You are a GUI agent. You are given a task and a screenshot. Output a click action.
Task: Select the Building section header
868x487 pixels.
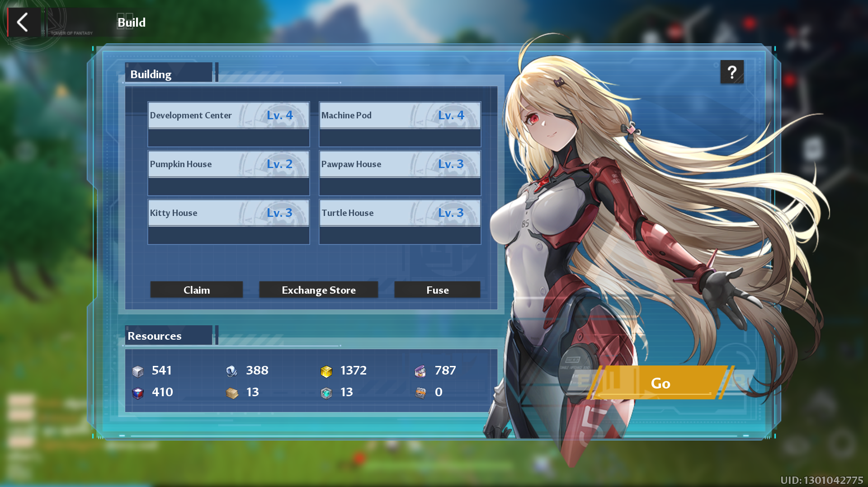[168, 73]
